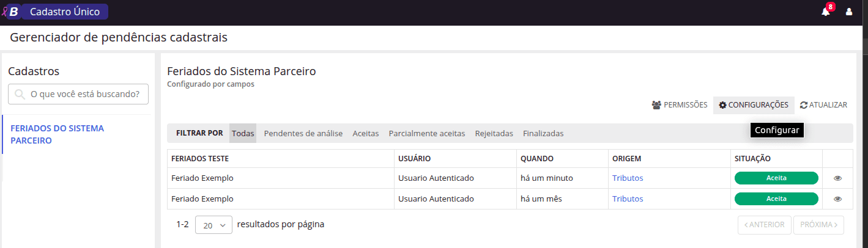Focus the cadastros search field
The width and height of the screenshot is (868, 248).
click(89, 94)
